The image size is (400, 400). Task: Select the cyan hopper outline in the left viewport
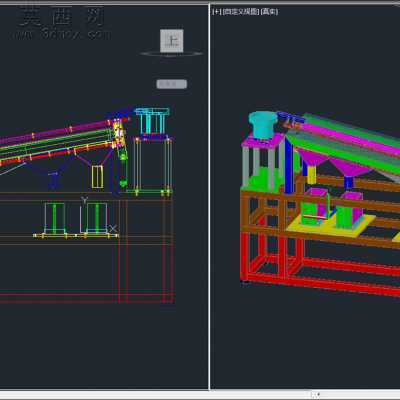(x=152, y=121)
